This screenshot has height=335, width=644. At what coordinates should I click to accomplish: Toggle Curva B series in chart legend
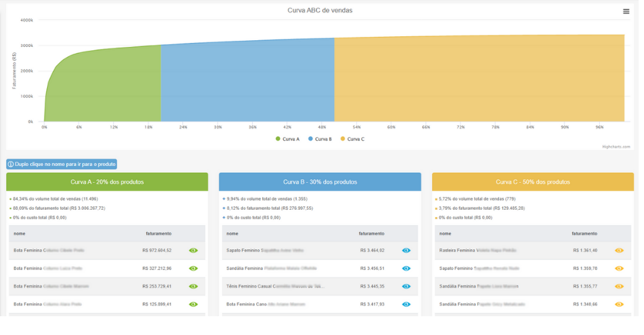pos(319,139)
